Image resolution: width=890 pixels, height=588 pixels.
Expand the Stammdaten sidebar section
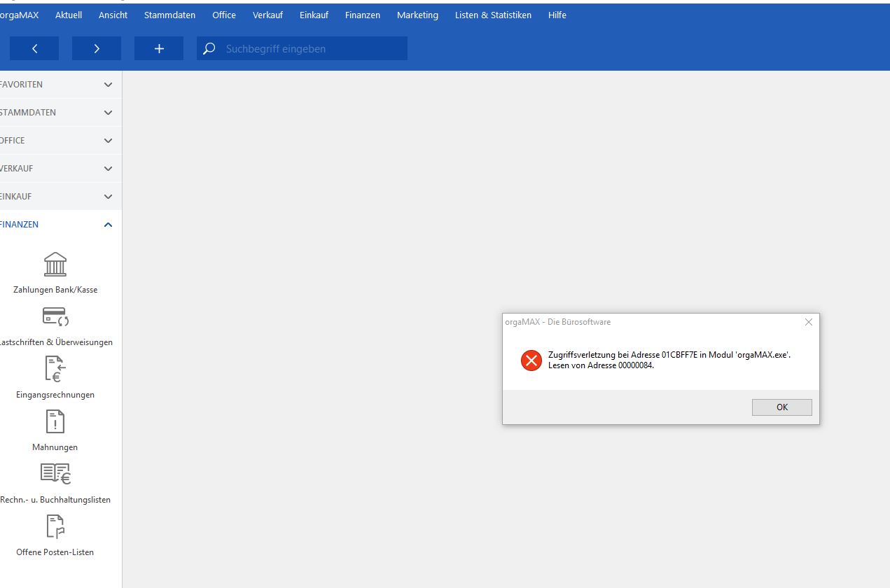(61, 113)
